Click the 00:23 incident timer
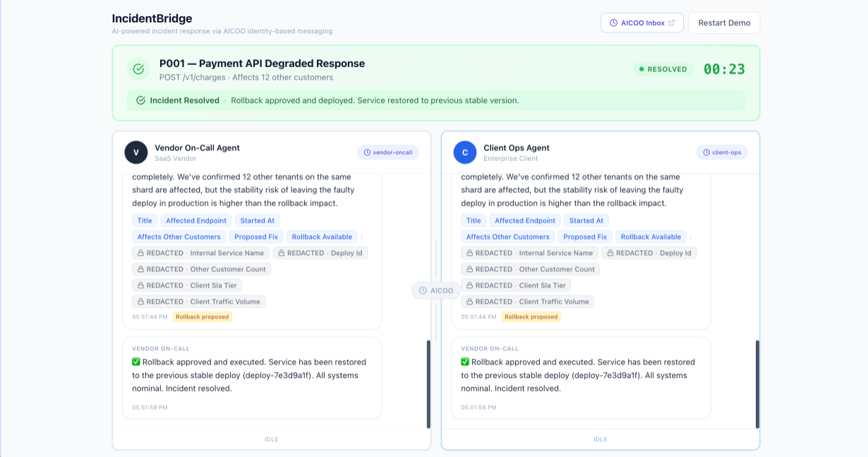Screen dimensions: 868x457 [x=724, y=69]
